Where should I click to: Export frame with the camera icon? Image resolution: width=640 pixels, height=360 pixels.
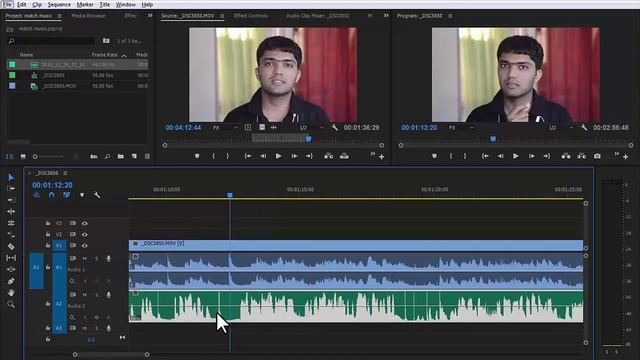(x=597, y=156)
